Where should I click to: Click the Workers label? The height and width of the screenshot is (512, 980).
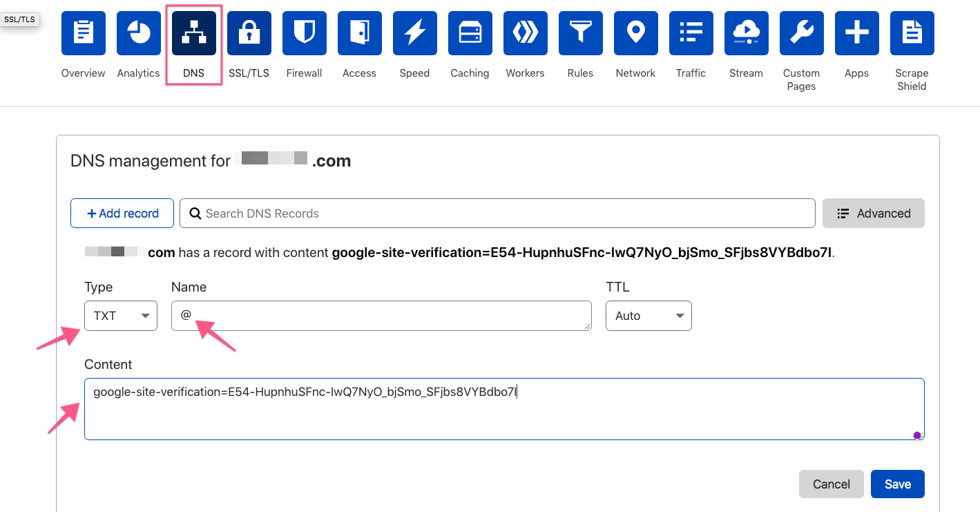click(x=526, y=73)
